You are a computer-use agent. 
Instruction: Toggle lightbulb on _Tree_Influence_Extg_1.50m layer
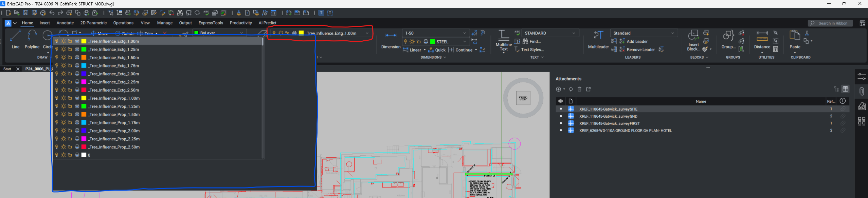click(x=57, y=58)
